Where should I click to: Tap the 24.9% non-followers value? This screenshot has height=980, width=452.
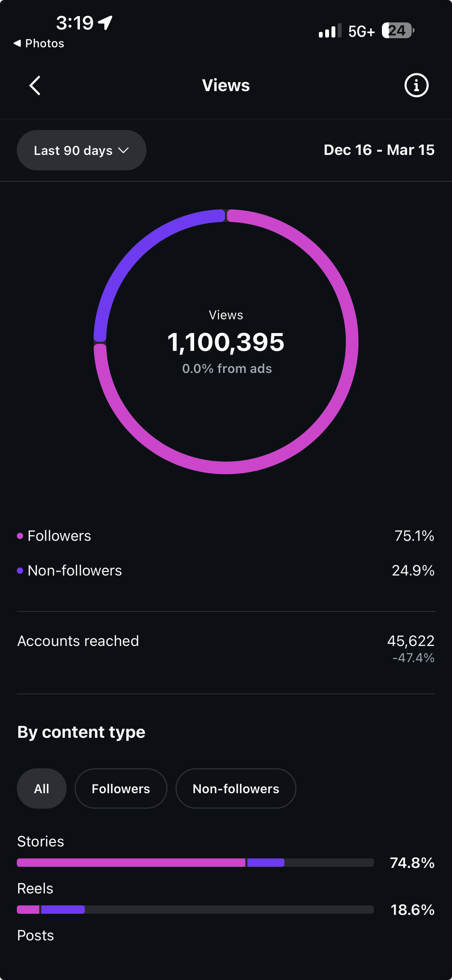click(413, 570)
